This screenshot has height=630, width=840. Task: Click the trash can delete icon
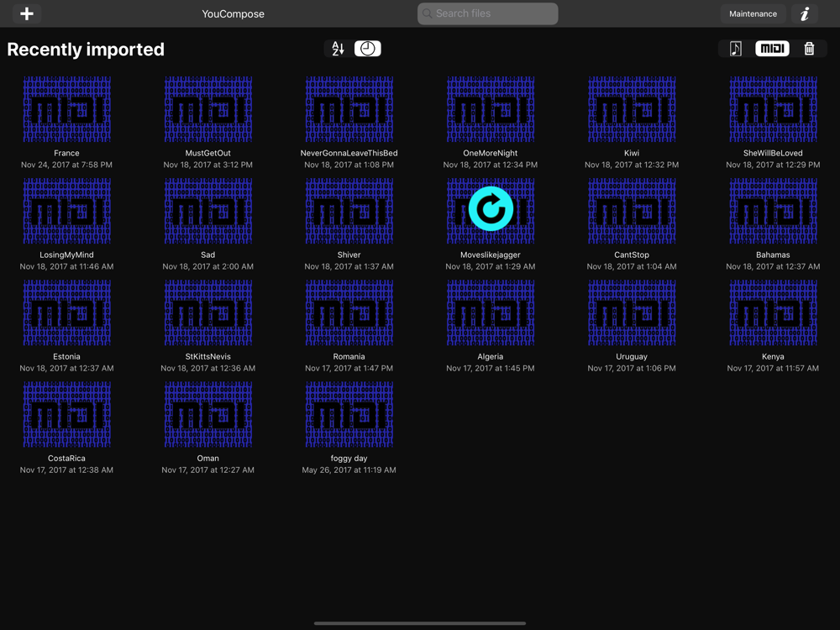point(809,49)
